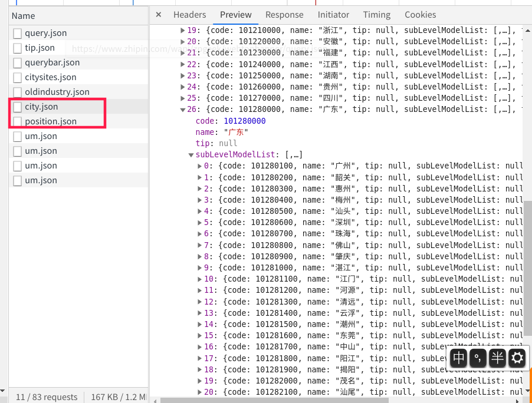
Task: Tick the checkbox for the first um.json
Action: 17,137
